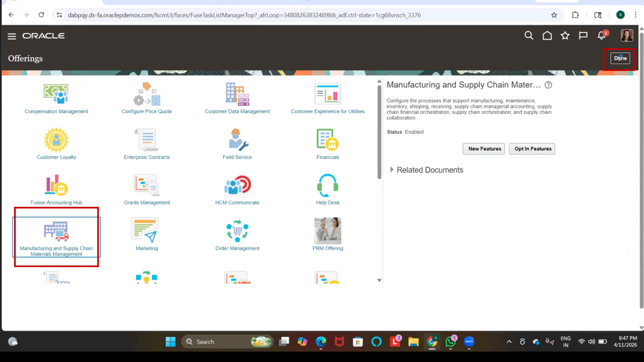Open Chrome profile S avatar
644x362 pixels.
tap(621, 15)
